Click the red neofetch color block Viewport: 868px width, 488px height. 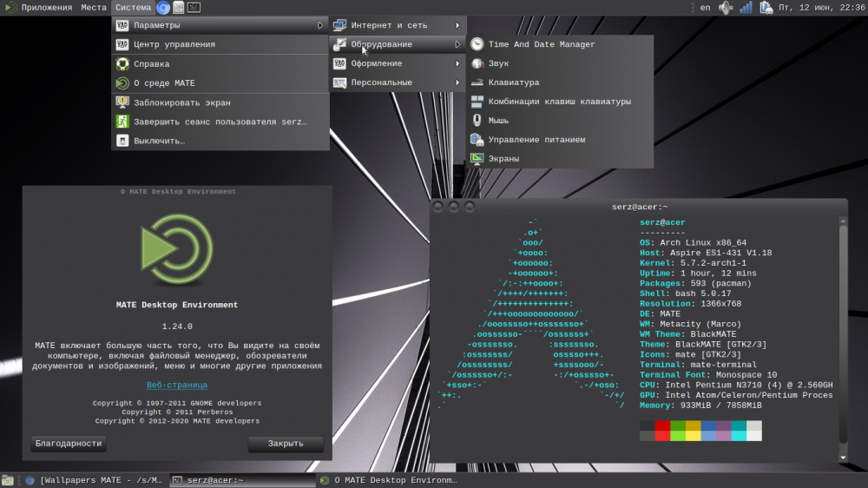click(662, 431)
